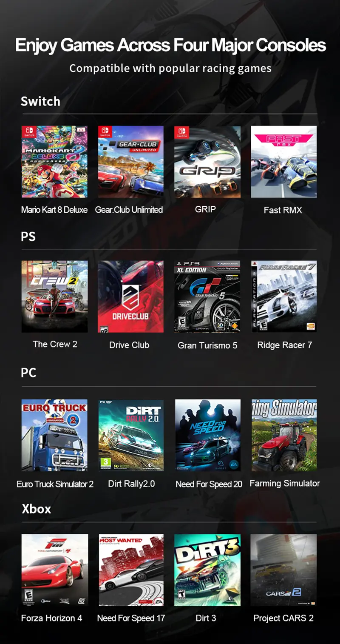The image size is (340, 644).
Task: Click the Xbox section heading
Action: pos(37,509)
